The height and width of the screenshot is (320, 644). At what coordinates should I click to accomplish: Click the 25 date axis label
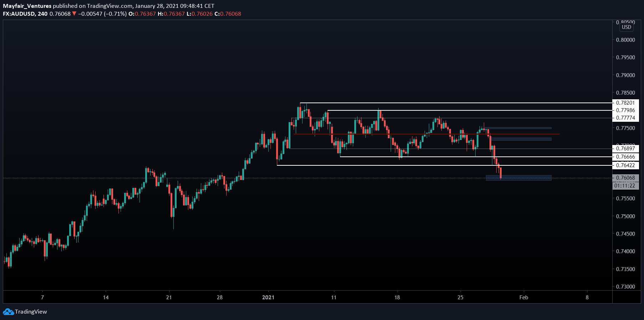[x=460, y=297]
